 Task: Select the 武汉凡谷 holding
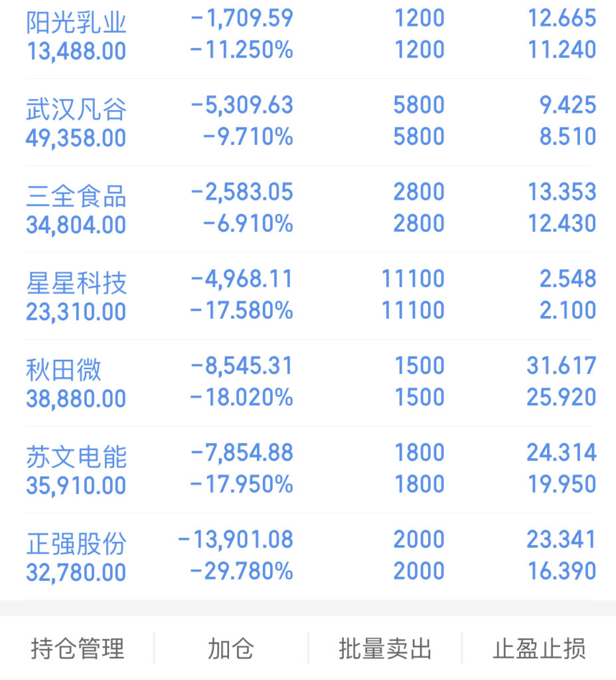point(308,122)
